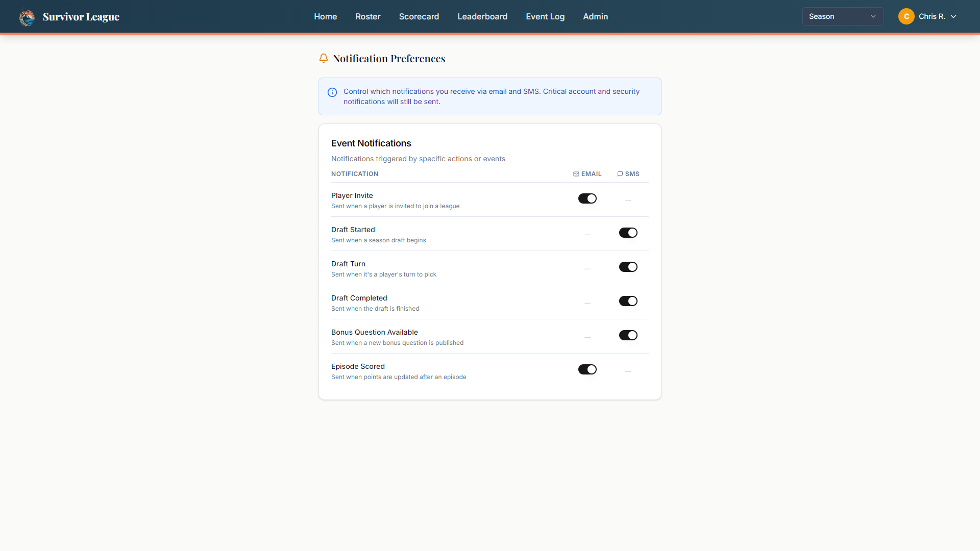Click "Sent when the draft is finished" text
This screenshot has height=551, width=980.
pos(375,309)
